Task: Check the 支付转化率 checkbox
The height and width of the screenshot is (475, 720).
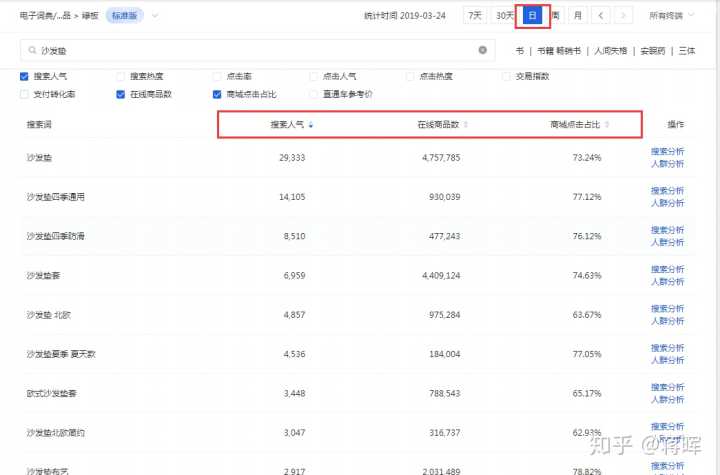Action: (25, 94)
